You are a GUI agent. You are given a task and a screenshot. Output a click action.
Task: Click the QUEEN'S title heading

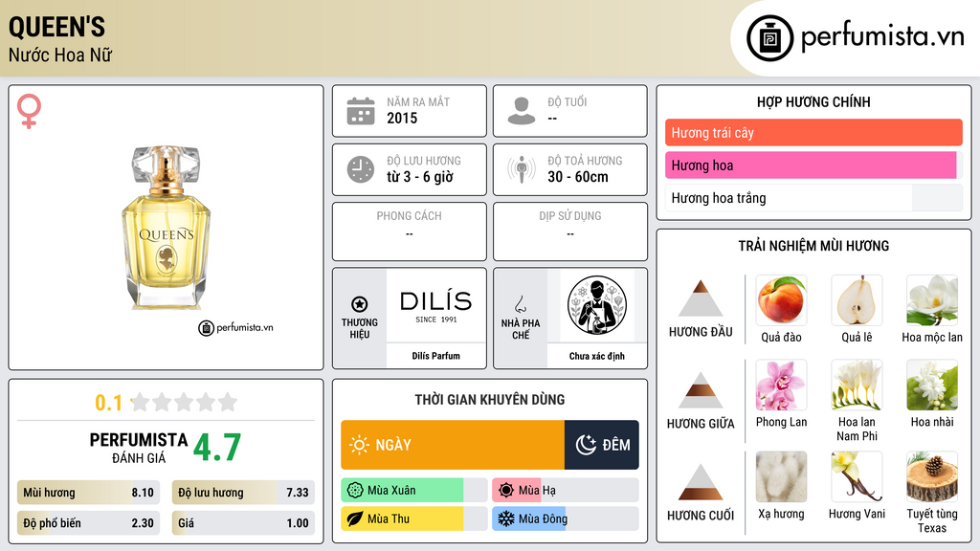[x=56, y=28]
